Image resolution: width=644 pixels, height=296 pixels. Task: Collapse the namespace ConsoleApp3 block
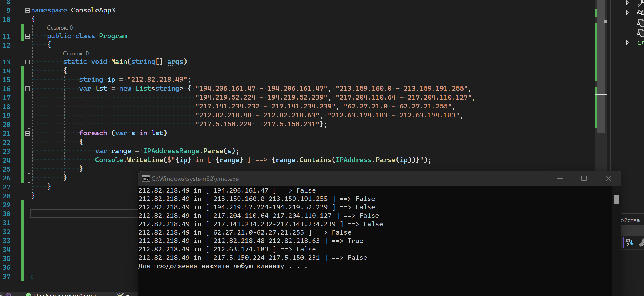(27, 11)
